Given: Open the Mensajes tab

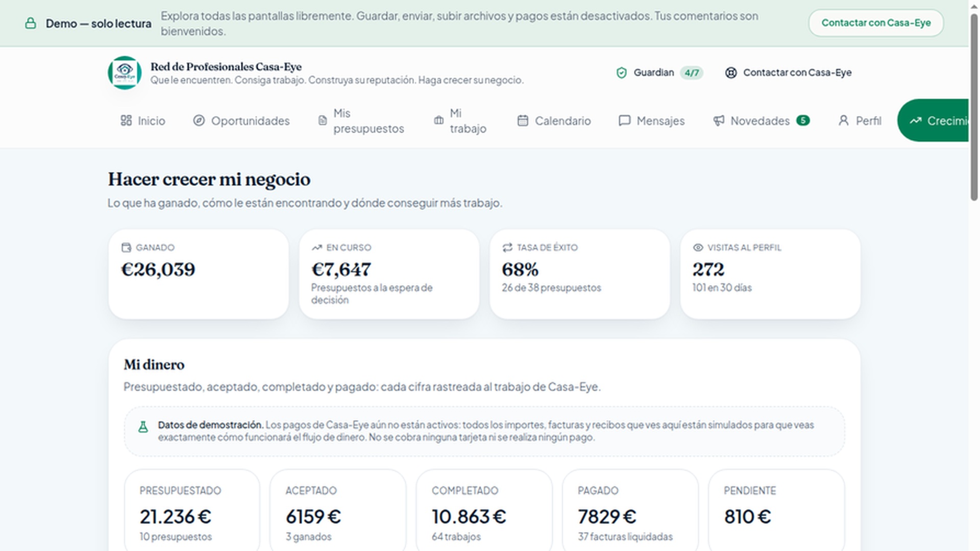Looking at the screenshot, I should (x=652, y=121).
